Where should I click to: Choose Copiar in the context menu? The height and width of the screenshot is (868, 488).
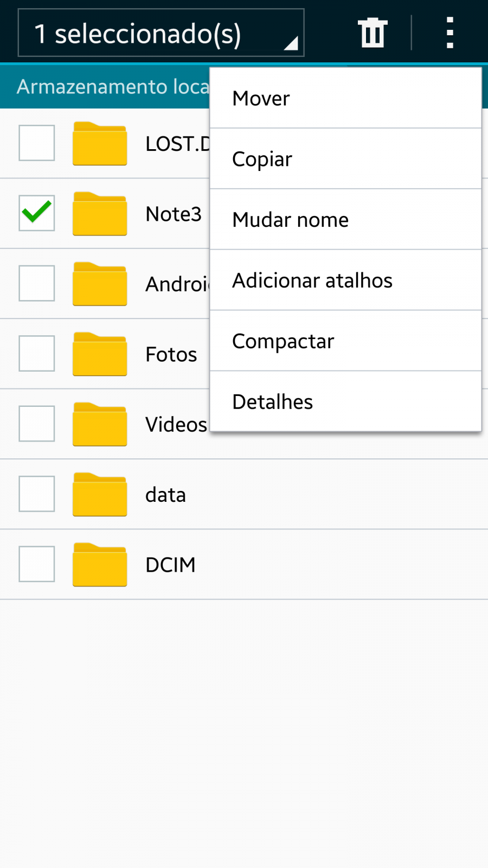(345, 159)
